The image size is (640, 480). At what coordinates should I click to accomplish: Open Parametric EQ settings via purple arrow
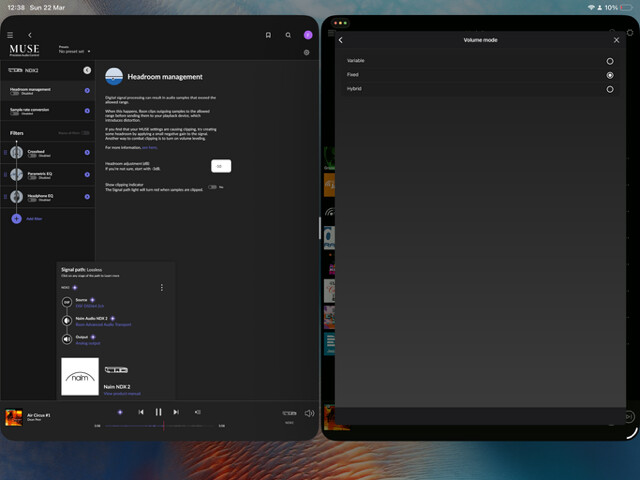pyautogui.click(x=87, y=174)
